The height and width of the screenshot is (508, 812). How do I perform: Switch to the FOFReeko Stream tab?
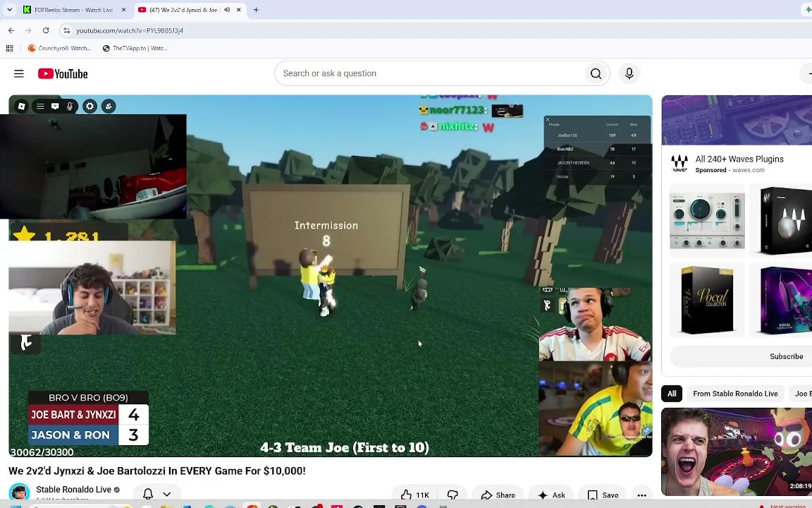pos(75,10)
